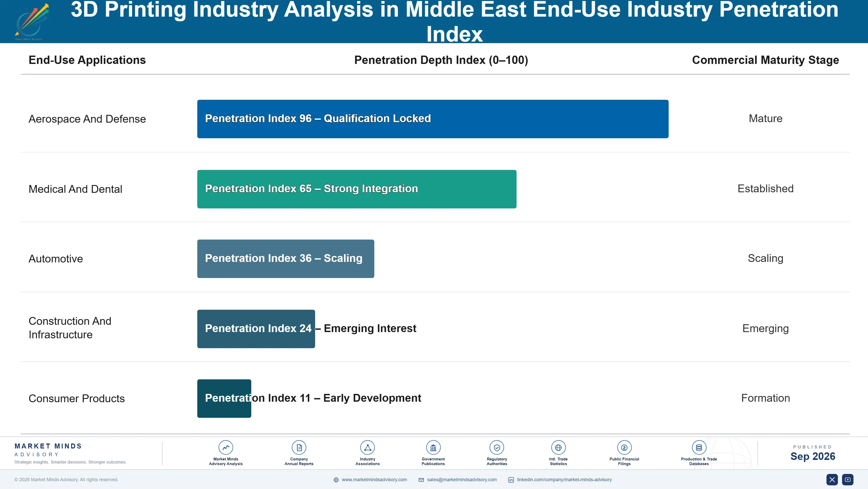
Task: Click the Regulatory Authorities shield icon
Action: [497, 447]
